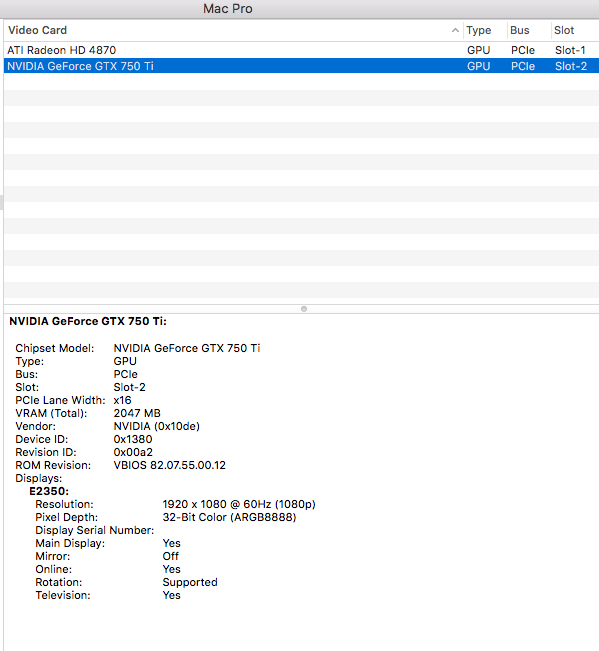The width and height of the screenshot is (599, 651).
Task: Click the Bus column header
Action: pyautogui.click(x=519, y=30)
